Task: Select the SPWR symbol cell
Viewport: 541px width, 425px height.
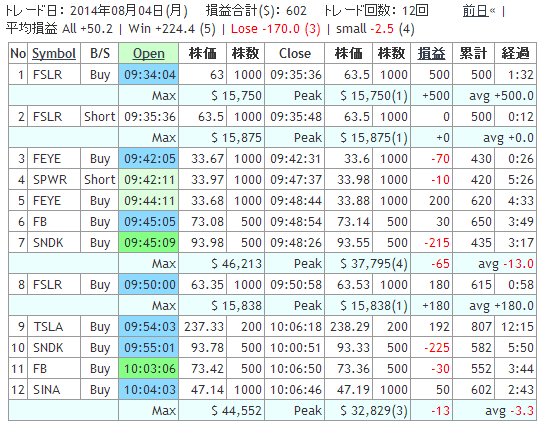Action: [50, 180]
